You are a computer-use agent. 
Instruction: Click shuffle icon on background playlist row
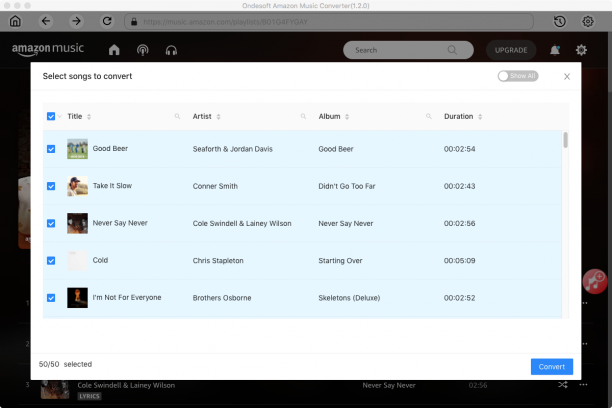coord(562,385)
